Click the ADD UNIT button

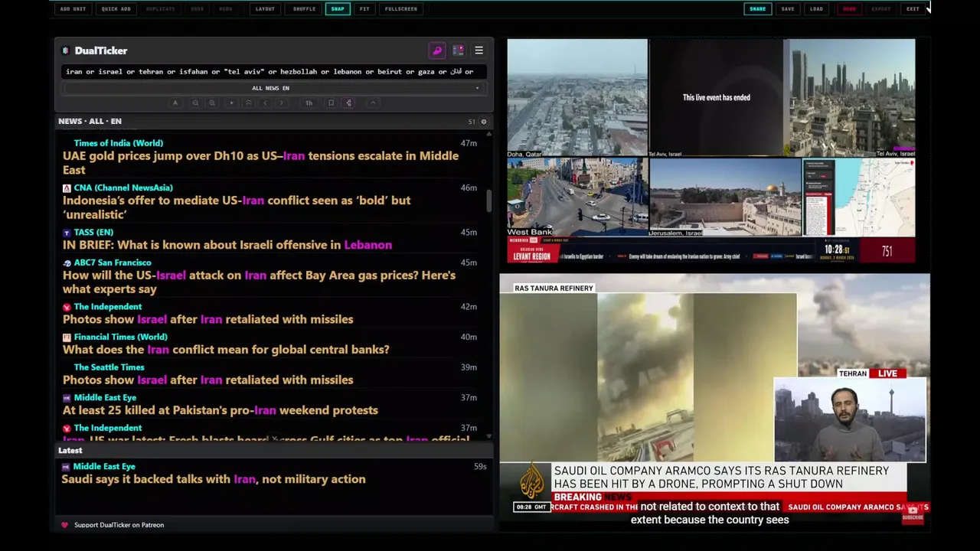73,9
